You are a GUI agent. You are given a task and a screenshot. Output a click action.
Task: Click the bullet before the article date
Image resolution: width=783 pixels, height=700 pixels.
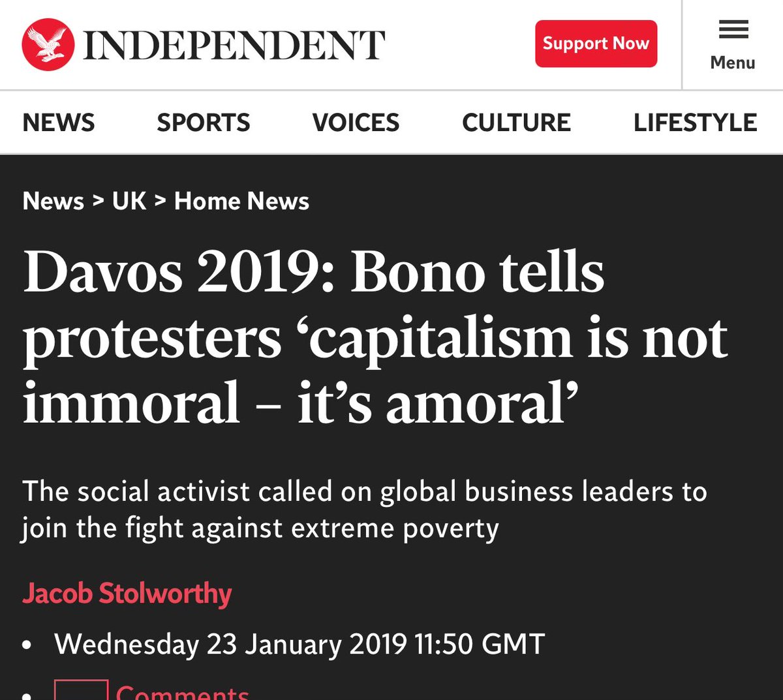pos(27,645)
